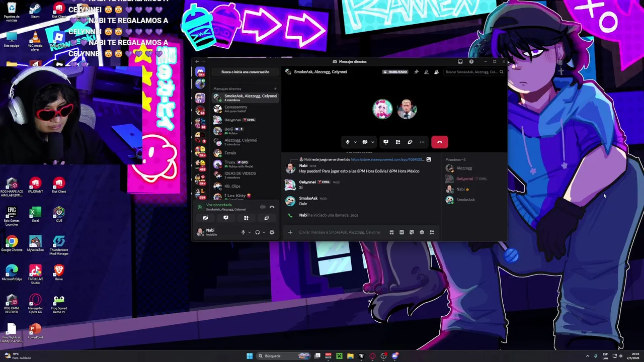Open the Discord icon in the taskbar

[x=395, y=356]
